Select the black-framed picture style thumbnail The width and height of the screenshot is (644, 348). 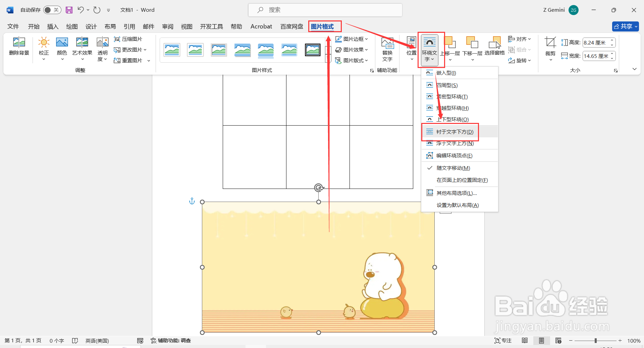(x=313, y=50)
